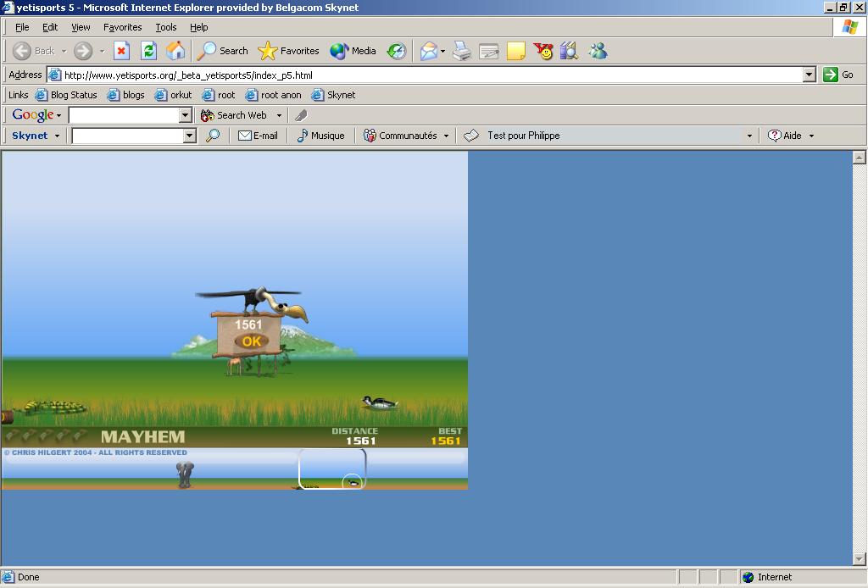Open the Communautés toolbar dropdown
Viewport: 868px width, 588px height.
pos(406,136)
